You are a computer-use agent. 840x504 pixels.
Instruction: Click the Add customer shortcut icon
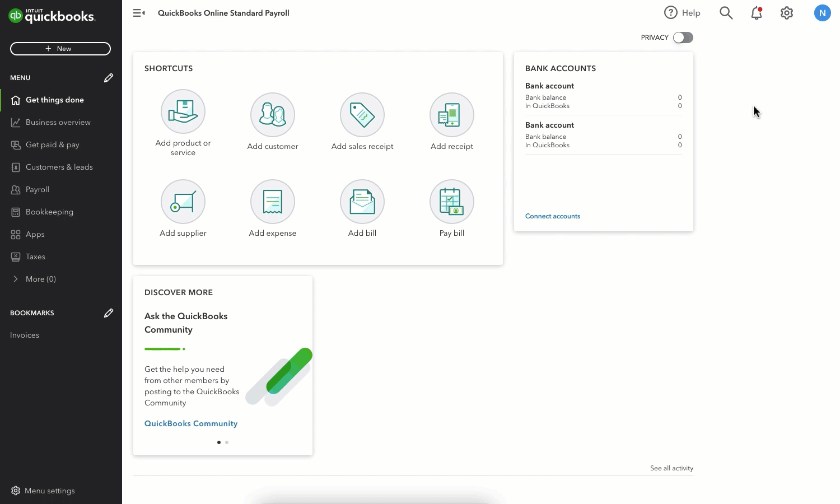point(273,115)
